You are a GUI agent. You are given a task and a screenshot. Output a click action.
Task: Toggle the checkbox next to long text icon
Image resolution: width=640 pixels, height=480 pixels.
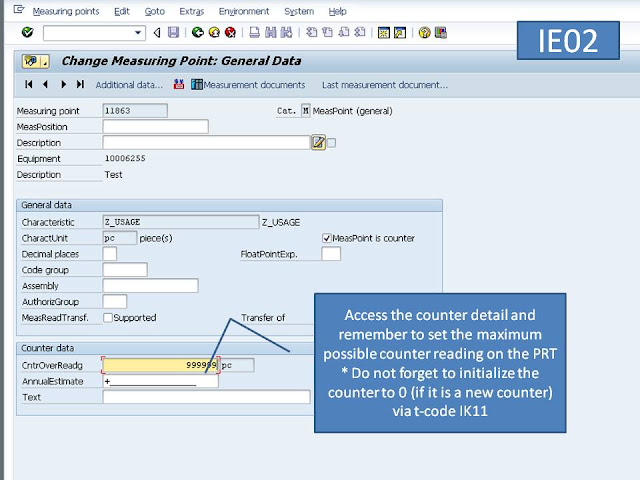click(331, 143)
